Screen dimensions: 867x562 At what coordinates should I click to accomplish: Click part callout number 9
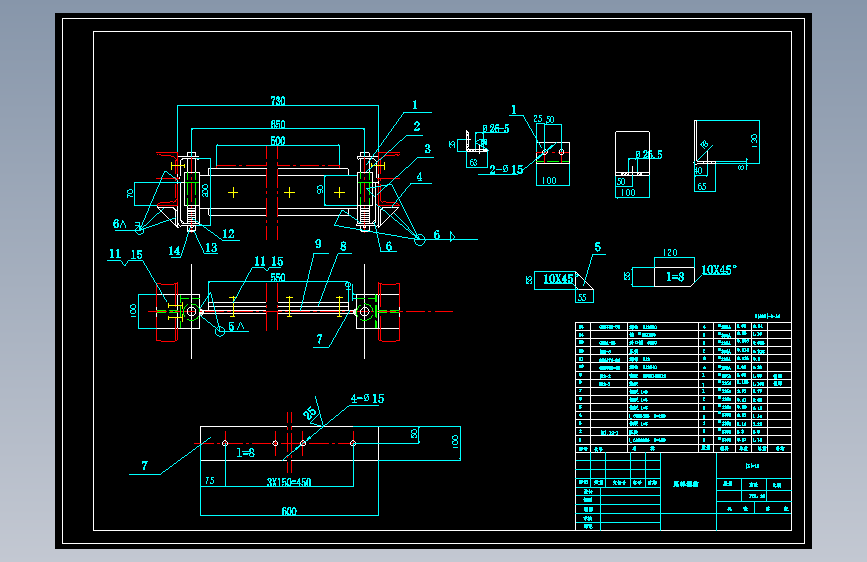pos(318,244)
